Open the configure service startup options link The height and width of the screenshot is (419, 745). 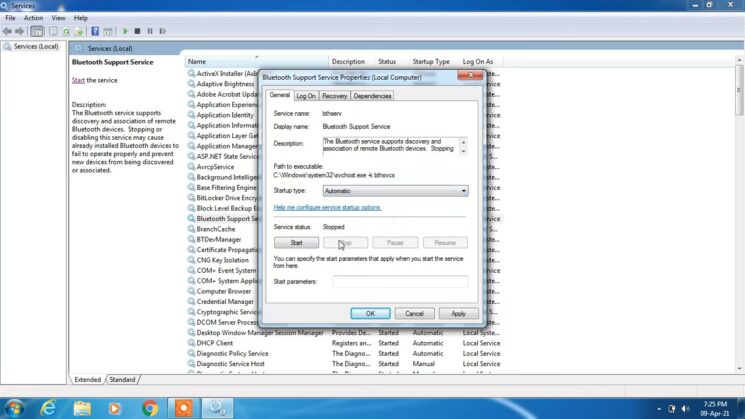(x=327, y=207)
